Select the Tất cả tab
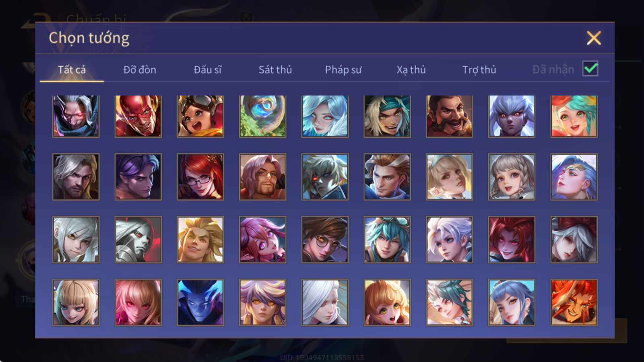This screenshot has width=644, height=362. pos(72,70)
